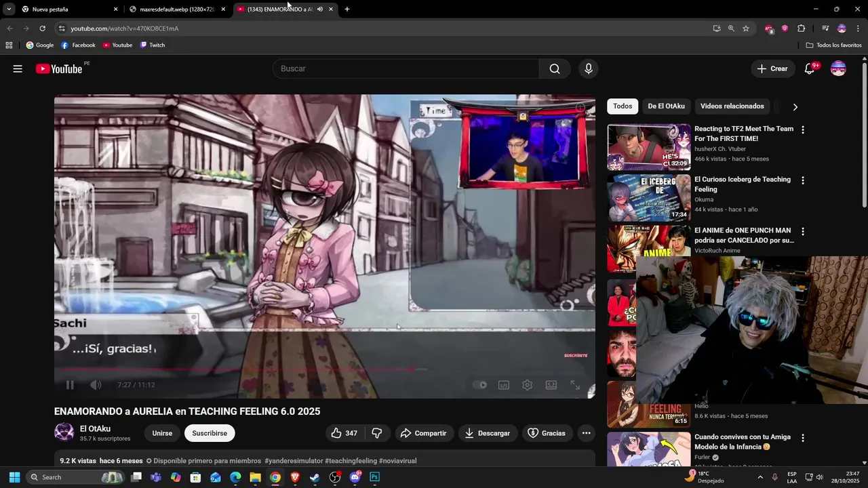
Task: Open the notifications bell
Action: pyautogui.click(x=810, y=68)
